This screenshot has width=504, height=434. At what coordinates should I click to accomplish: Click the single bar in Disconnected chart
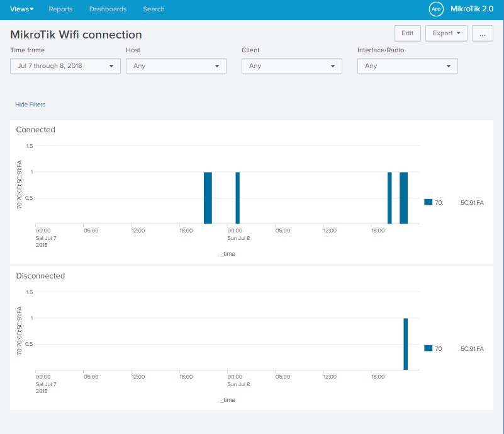coord(406,344)
